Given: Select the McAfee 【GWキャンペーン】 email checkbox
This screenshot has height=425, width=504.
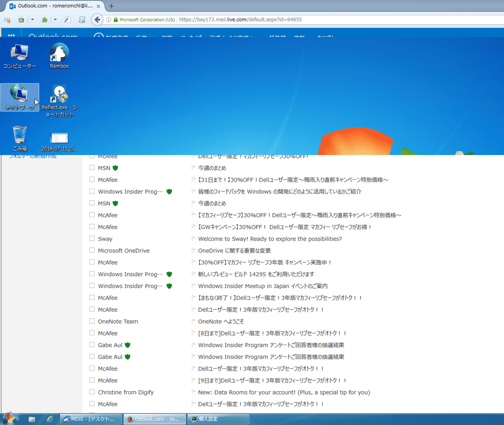Looking at the screenshot, I should click(x=92, y=226).
